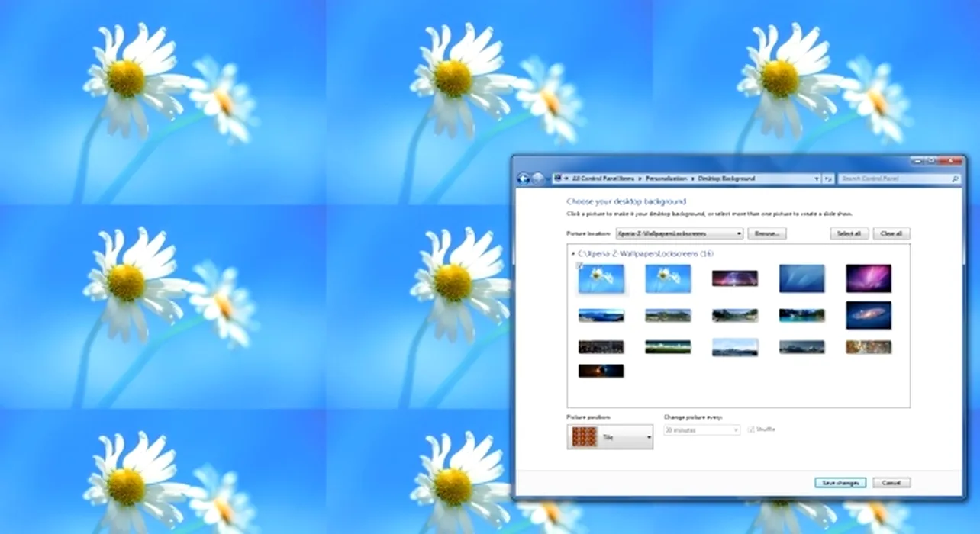The image size is (980, 534).
Task: Click the Forward navigation arrow
Action: [538, 179]
